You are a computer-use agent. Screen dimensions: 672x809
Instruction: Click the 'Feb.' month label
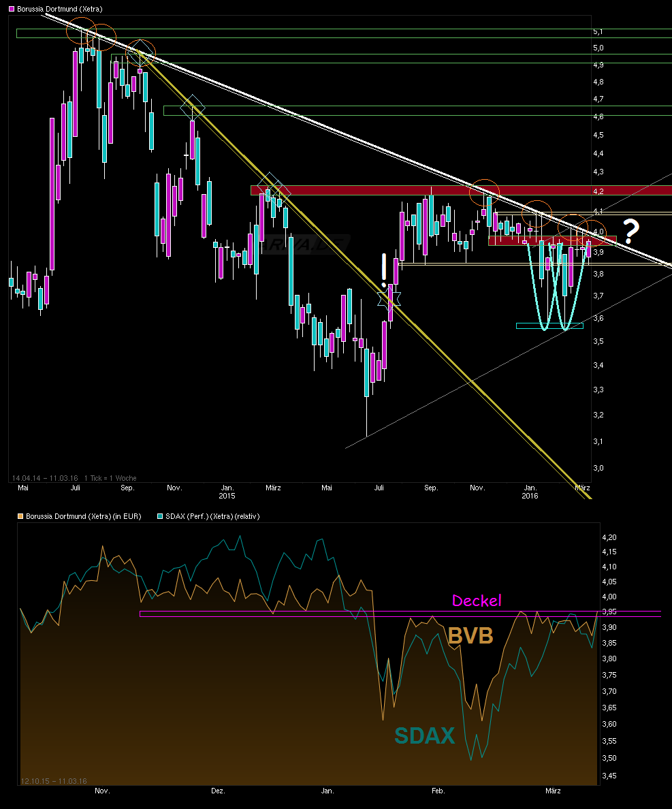point(438,791)
